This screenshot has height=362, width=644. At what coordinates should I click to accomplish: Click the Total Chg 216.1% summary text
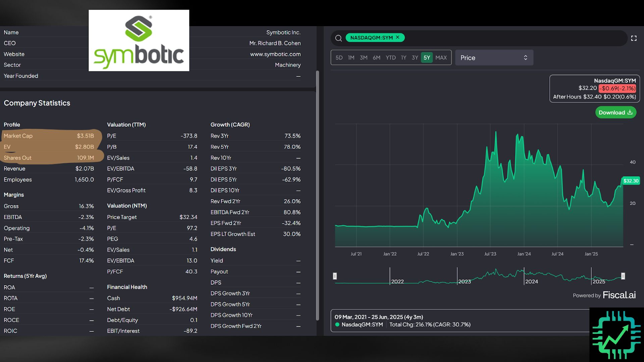point(430,325)
